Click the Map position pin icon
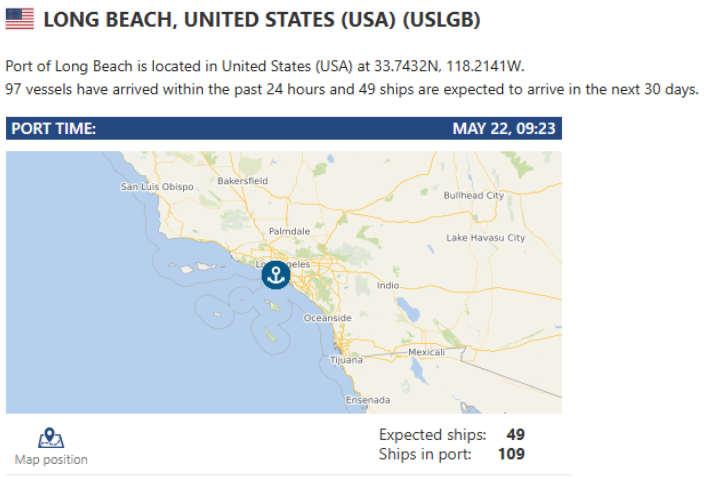 51,438
